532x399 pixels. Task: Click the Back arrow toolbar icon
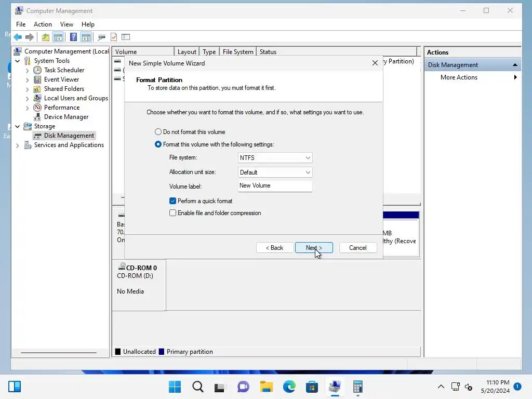[18, 37]
